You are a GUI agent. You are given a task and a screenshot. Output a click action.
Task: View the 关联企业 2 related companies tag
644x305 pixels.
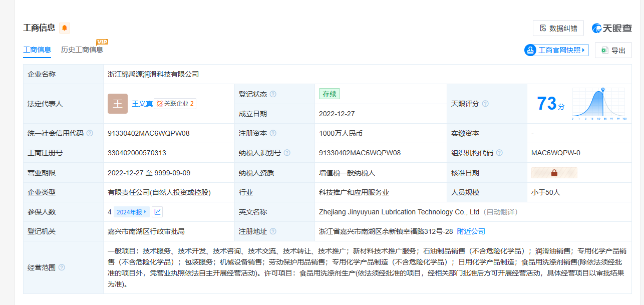pyautogui.click(x=175, y=104)
